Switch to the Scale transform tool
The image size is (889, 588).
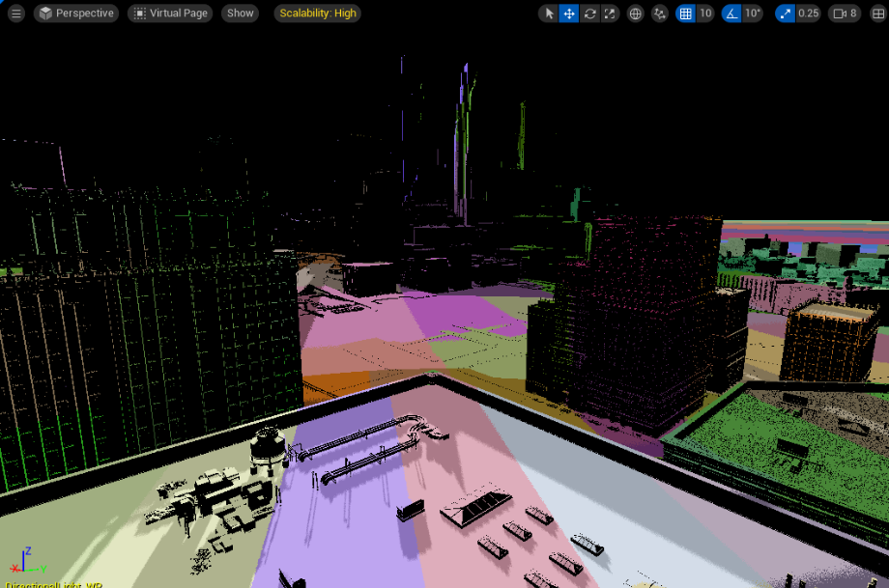coord(610,14)
